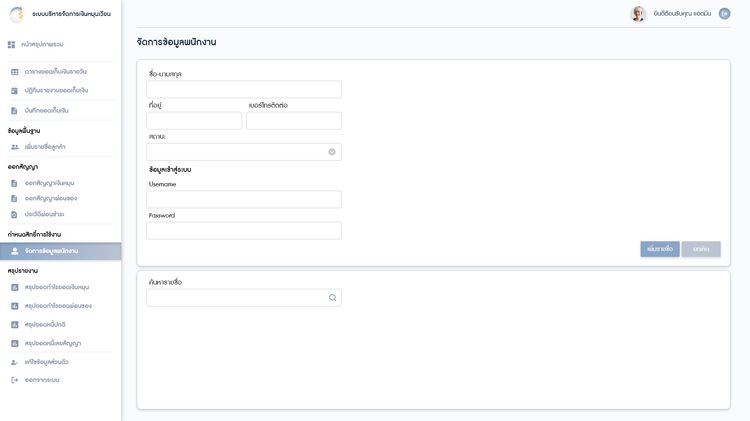Open the dashboard overview icon in sidebar
This screenshot has height=421, width=750.
pyautogui.click(x=12, y=45)
